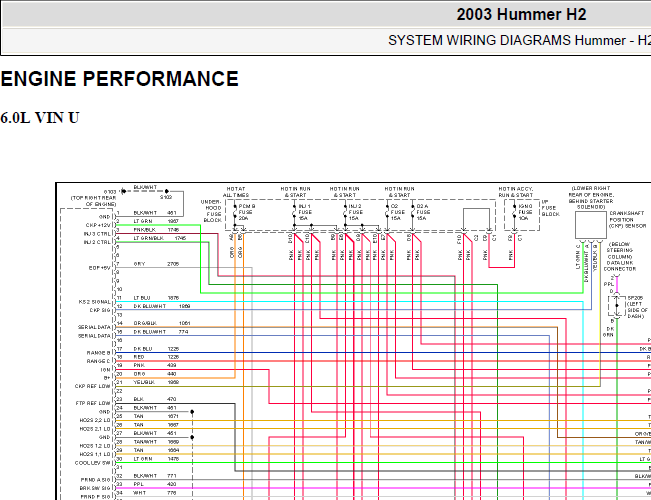This screenshot has width=651, height=500.
Task: Click the 'CRANKSHAFT POSITION (CKP) SENSOR' label
Action: (628, 220)
